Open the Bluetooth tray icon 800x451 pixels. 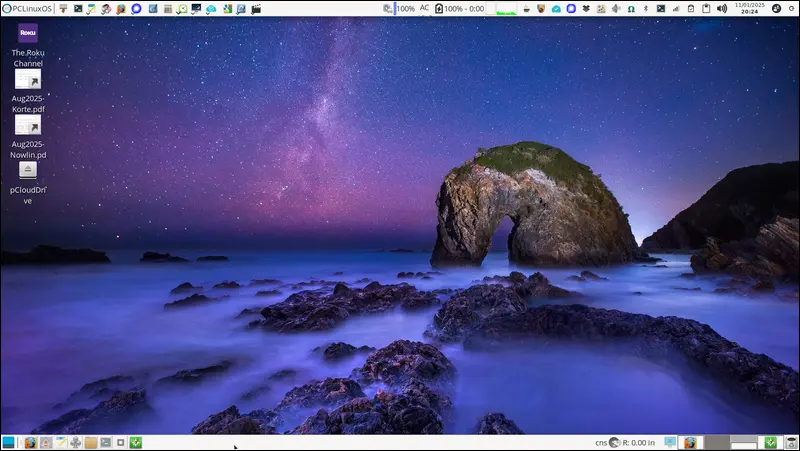pyautogui.click(x=645, y=9)
